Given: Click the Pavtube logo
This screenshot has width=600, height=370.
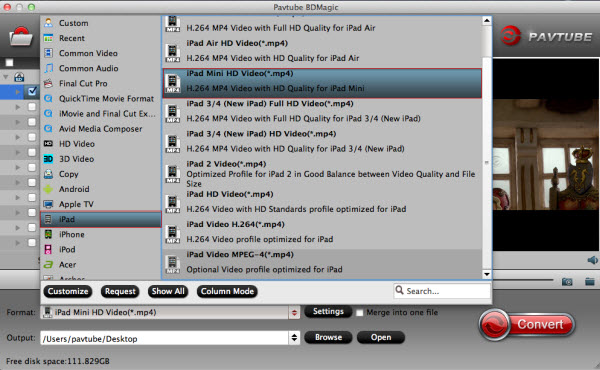Looking at the screenshot, I should coord(546,36).
